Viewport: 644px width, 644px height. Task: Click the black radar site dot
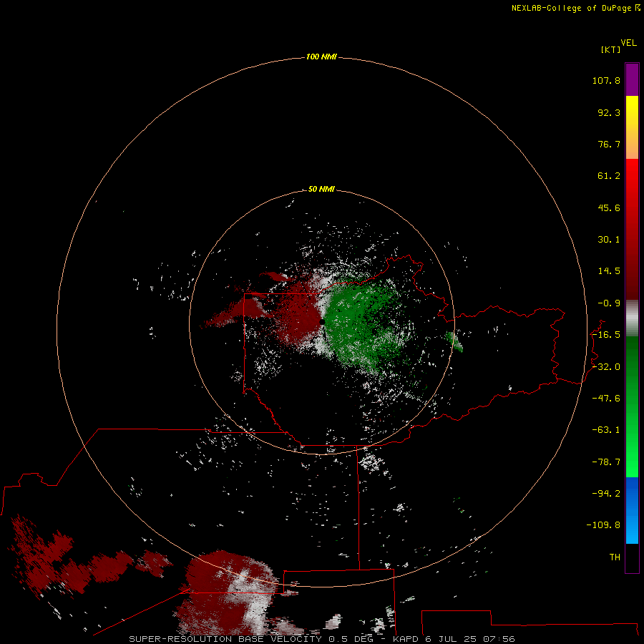click(x=323, y=322)
